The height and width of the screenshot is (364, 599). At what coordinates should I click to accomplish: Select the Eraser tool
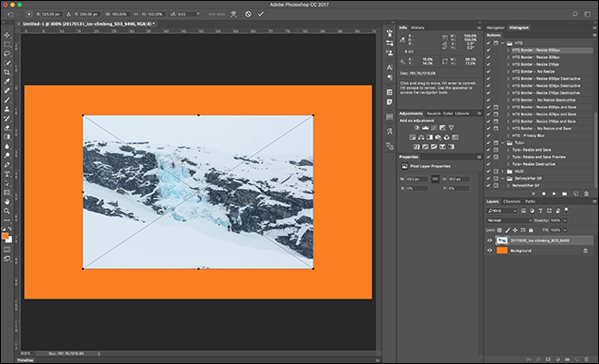(x=6, y=128)
